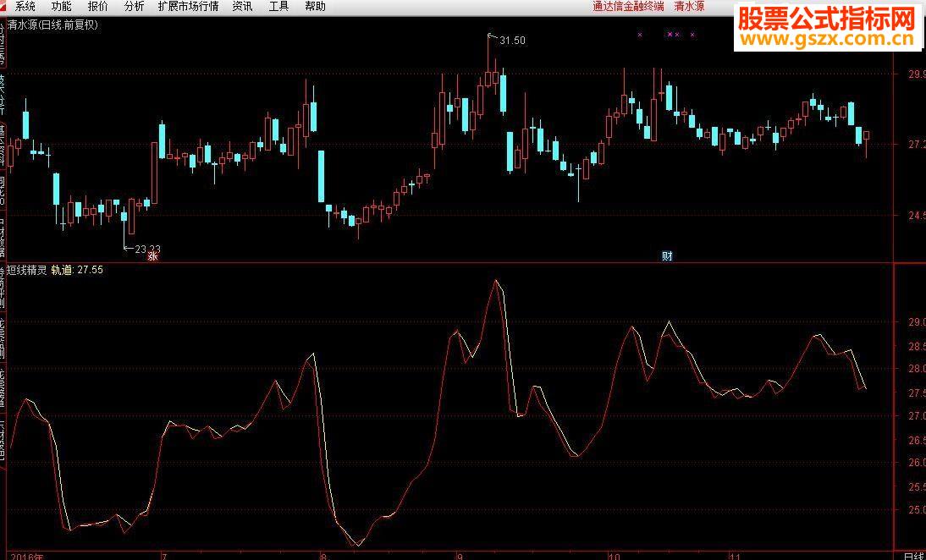Click the month 9 time axis marker
This screenshot has width=926, height=560.
[460, 556]
